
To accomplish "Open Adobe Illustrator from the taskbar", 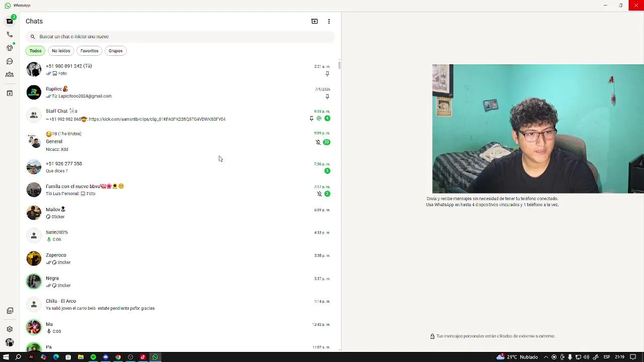I will 31,357.
